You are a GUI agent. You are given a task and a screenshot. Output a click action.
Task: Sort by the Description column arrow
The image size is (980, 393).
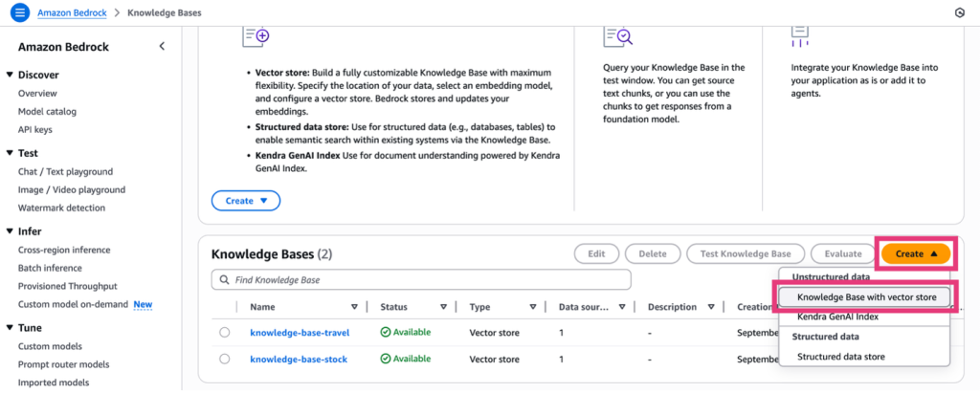(x=711, y=307)
